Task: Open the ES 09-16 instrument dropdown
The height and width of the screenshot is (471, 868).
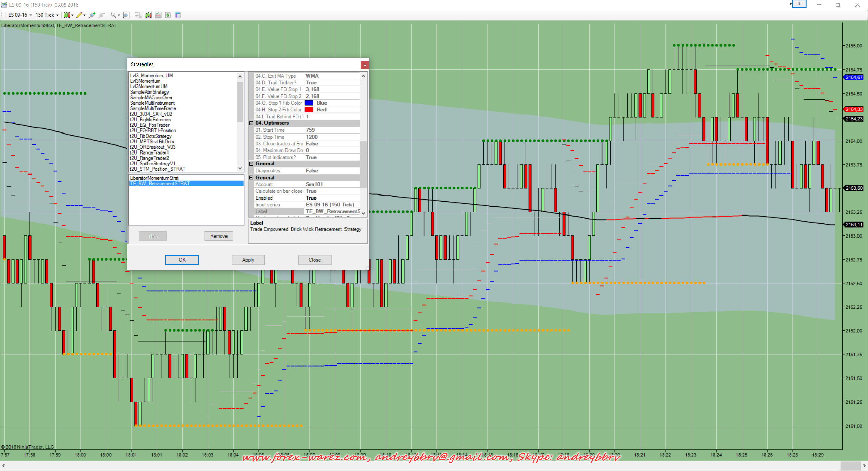Action: (20, 15)
